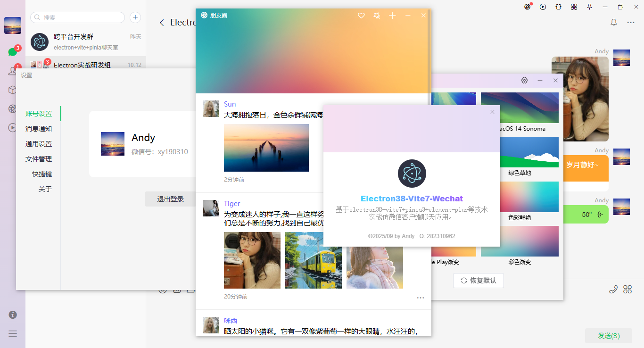Open video channels with the play icon
Screen dimensions: 644x348
(542, 7)
